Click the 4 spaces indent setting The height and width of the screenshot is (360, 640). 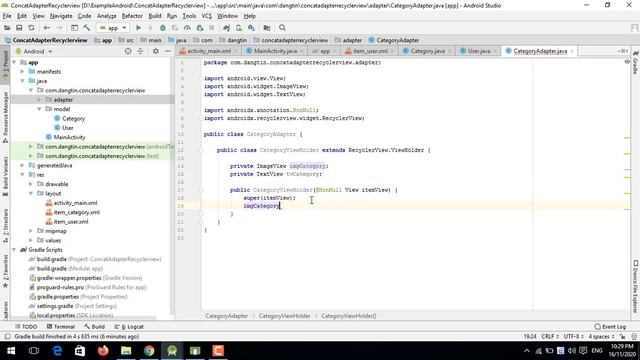601,337
